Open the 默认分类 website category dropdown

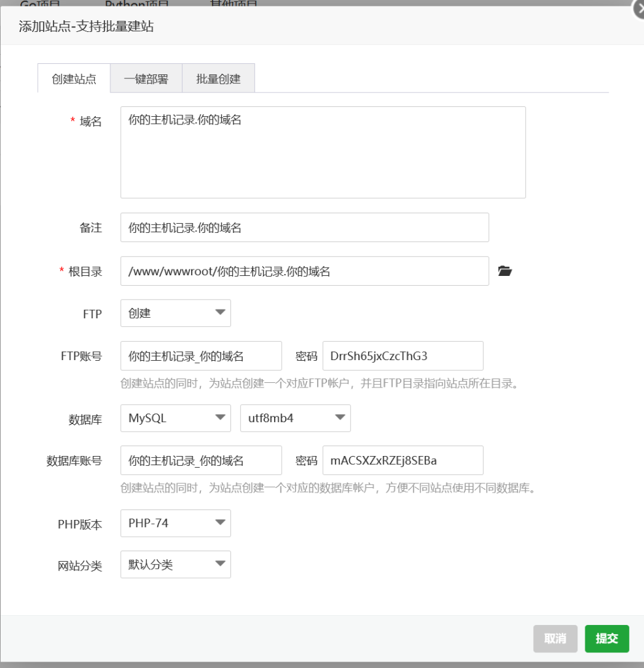176,564
